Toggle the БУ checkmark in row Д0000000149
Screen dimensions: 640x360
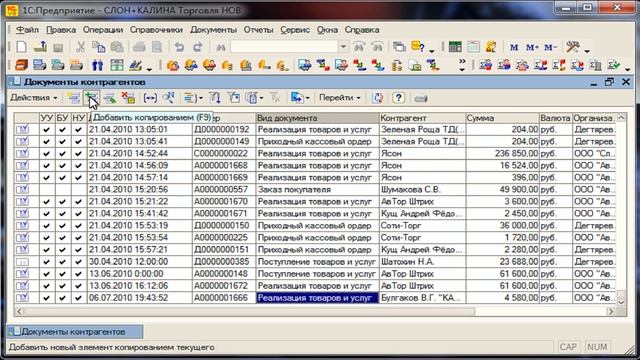tap(62, 142)
